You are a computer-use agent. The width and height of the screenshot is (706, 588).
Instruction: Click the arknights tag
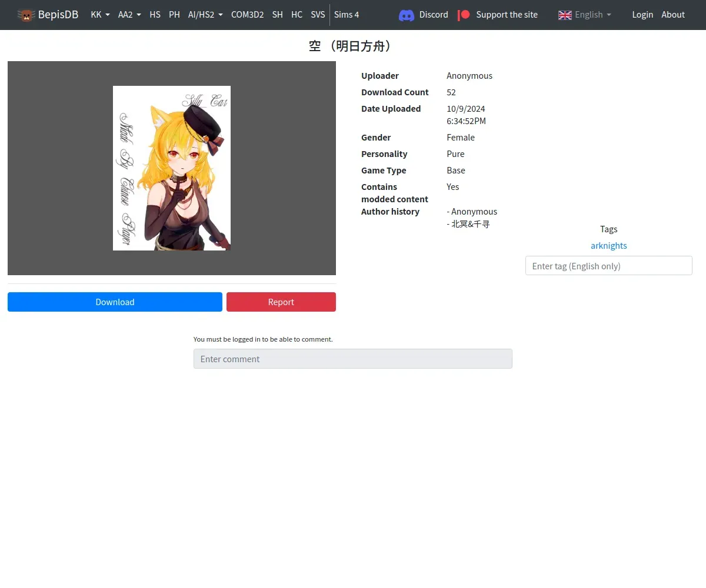coord(609,246)
